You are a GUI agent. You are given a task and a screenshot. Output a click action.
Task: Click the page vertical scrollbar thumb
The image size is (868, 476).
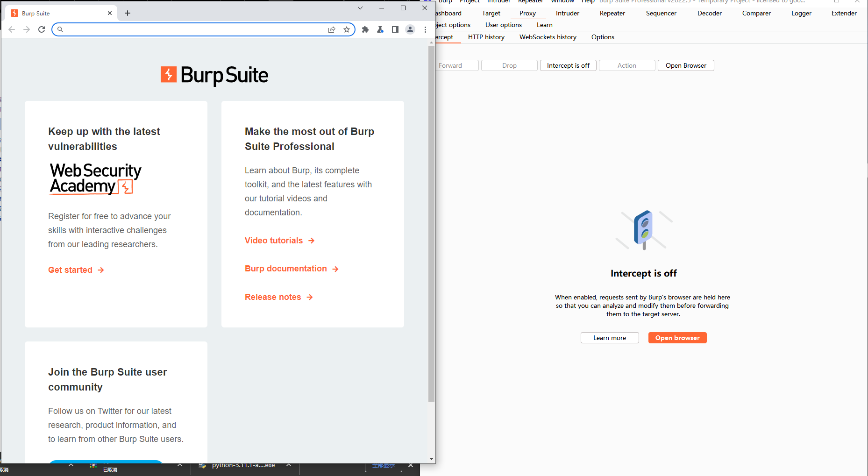tap(431, 223)
